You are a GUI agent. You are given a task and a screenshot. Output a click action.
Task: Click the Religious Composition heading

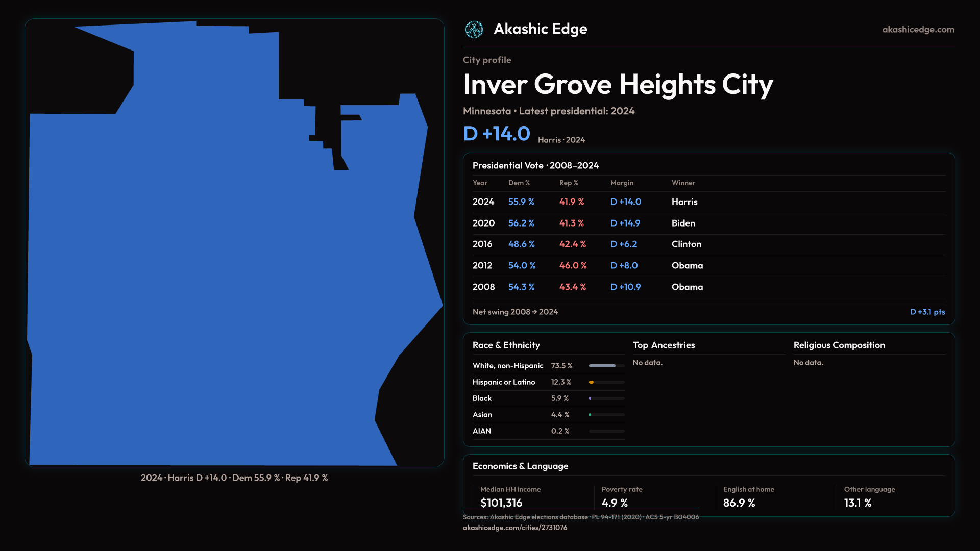839,345
